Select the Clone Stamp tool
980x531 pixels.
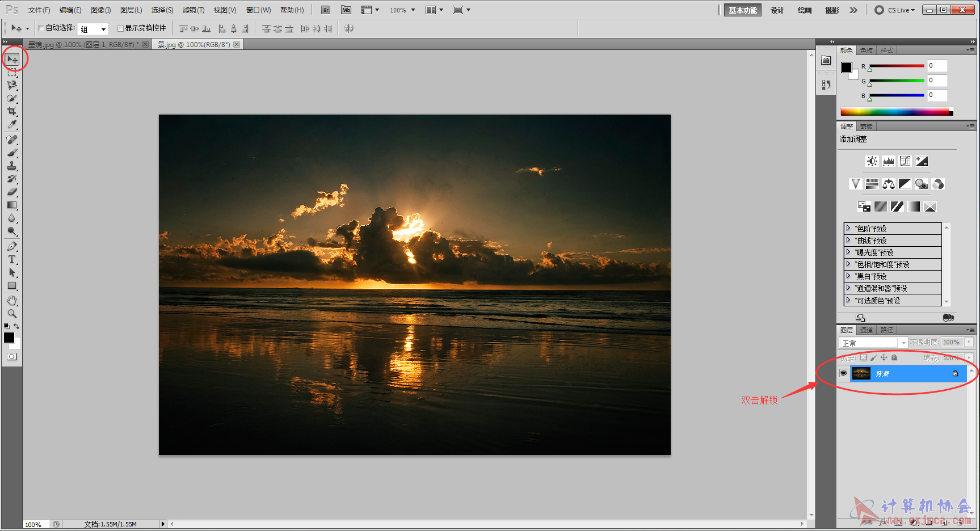12,166
